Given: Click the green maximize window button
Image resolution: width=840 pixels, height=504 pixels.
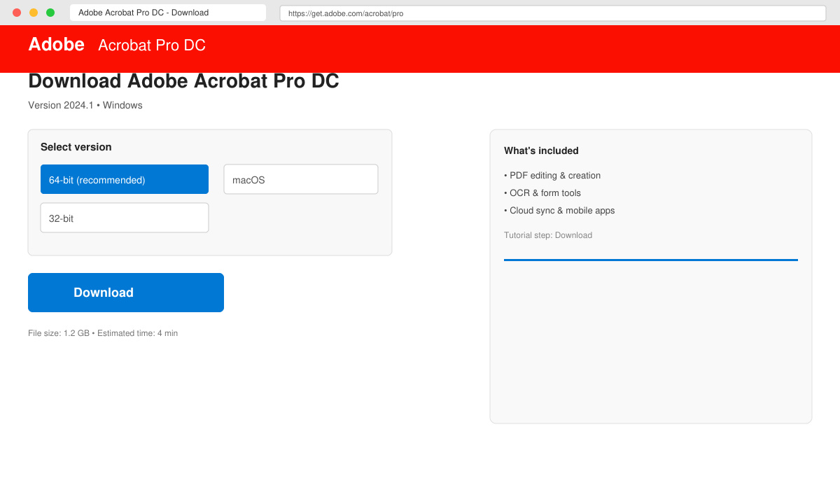Looking at the screenshot, I should pyautogui.click(x=50, y=13).
